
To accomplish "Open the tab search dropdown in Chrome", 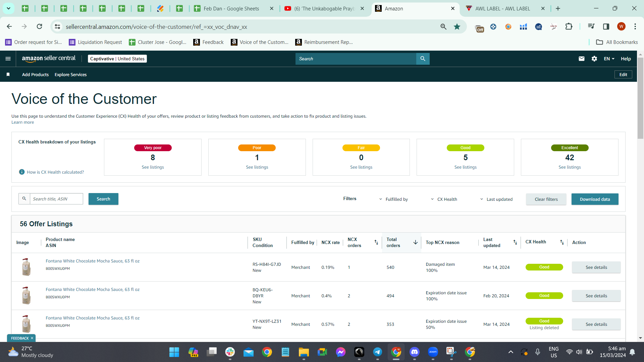I will (x=8, y=8).
